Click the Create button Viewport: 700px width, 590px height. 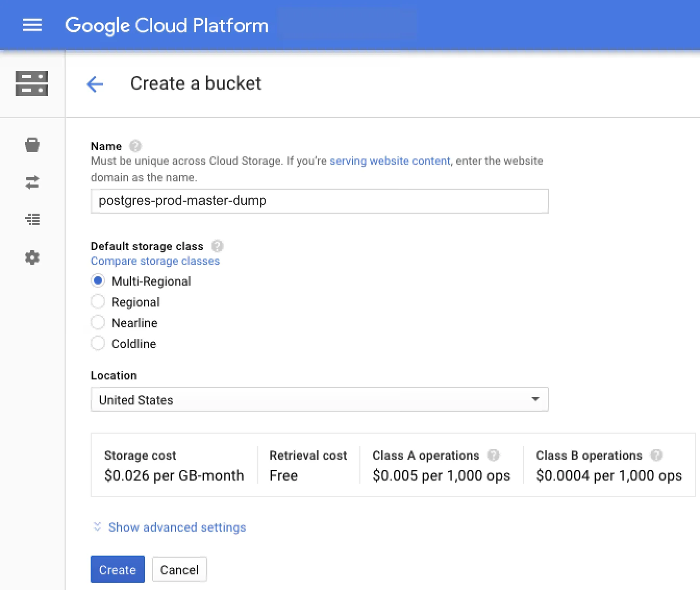(117, 570)
